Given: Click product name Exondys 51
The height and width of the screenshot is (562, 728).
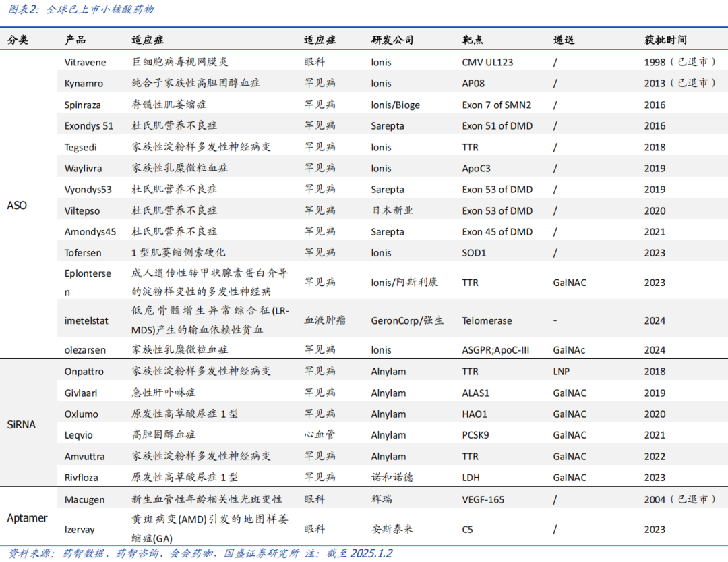Looking at the screenshot, I should click(x=89, y=126).
